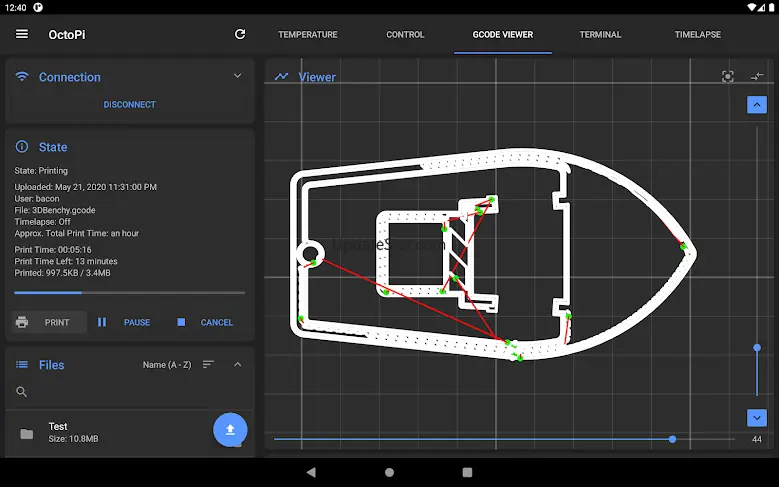Open the hamburger navigation menu
Screen dimensions: 779x487
22,34
